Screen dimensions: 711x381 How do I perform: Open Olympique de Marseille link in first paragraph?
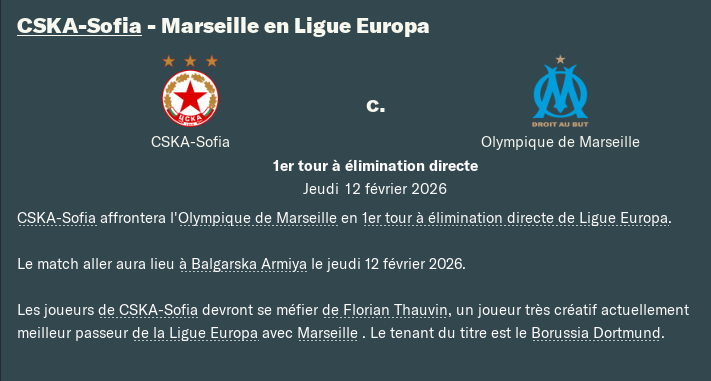[x=258, y=218]
